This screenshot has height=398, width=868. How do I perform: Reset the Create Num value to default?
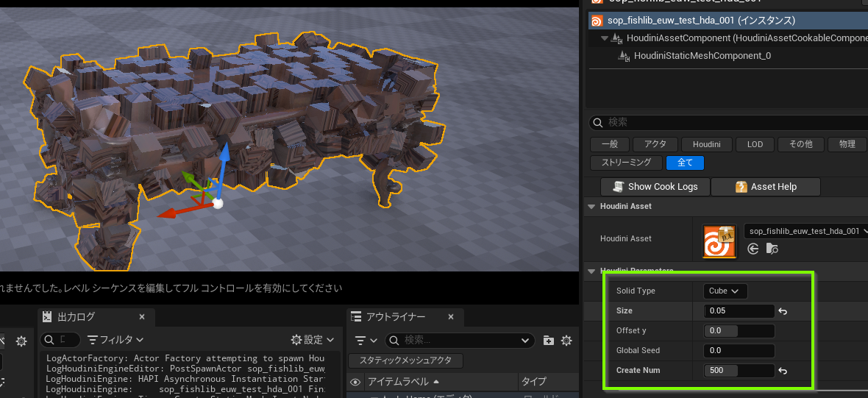(783, 371)
